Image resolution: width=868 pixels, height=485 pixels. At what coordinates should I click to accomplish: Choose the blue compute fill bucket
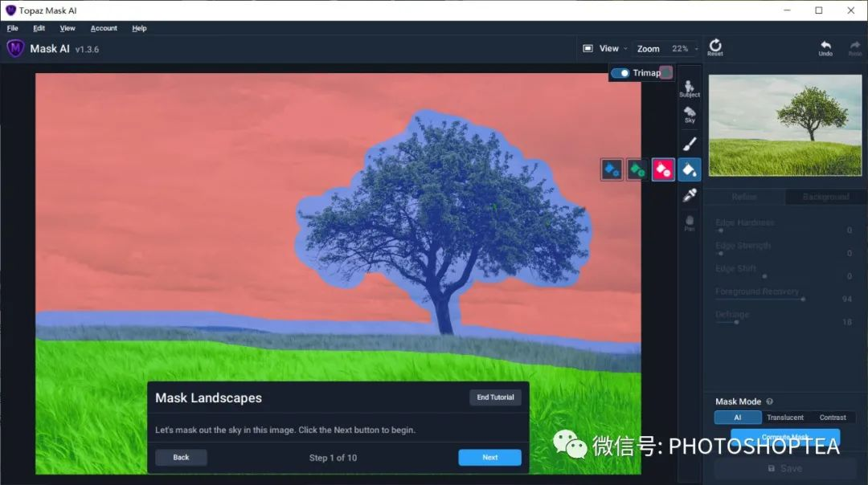(612, 169)
